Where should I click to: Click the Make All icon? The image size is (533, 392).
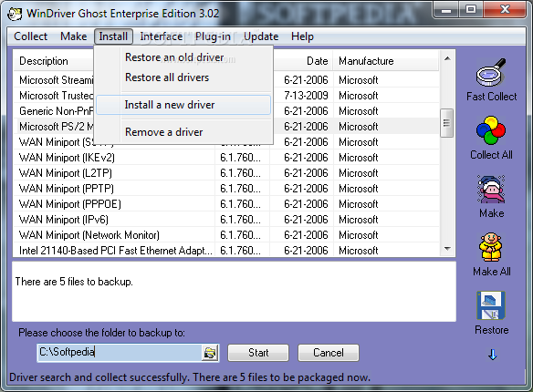pyautogui.click(x=491, y=247)
